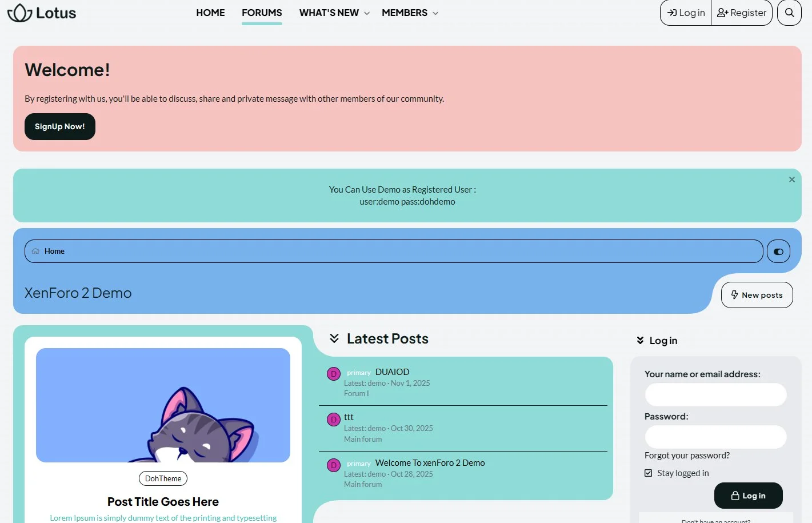Click the ttt post author avatar

click(334, 420)
